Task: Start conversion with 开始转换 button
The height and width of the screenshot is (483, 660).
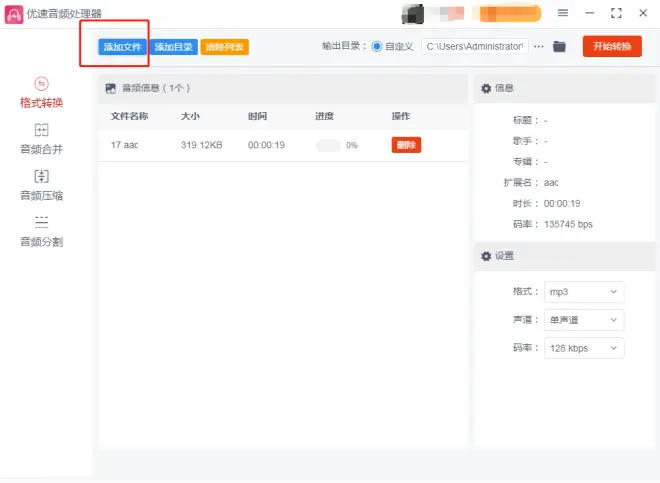Action: (612, 47)
